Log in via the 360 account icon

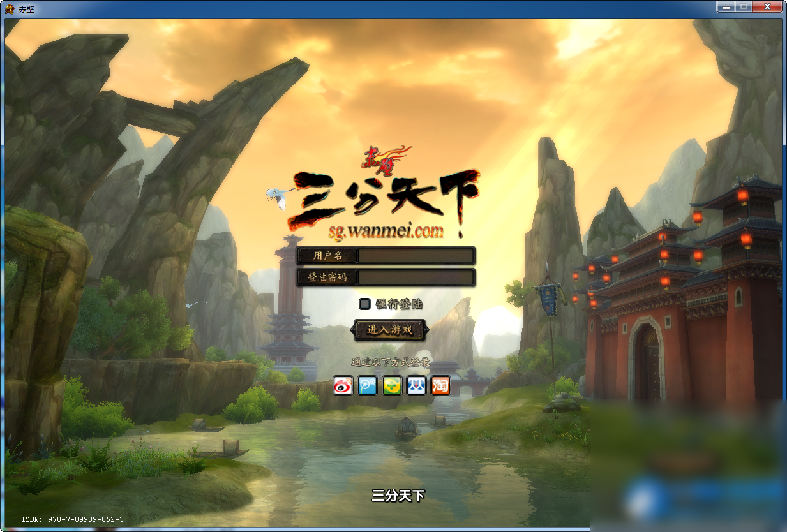(x=391, y=385)
